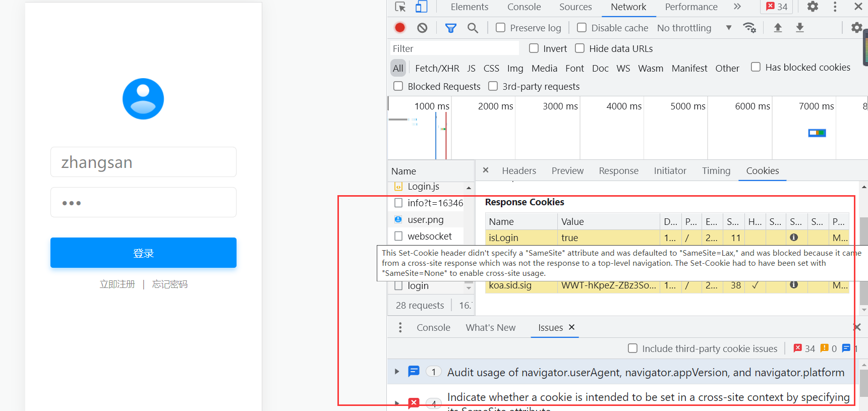Select the websocket request row
The height and width of the screenshot is (411, 868).
[426, 236]
